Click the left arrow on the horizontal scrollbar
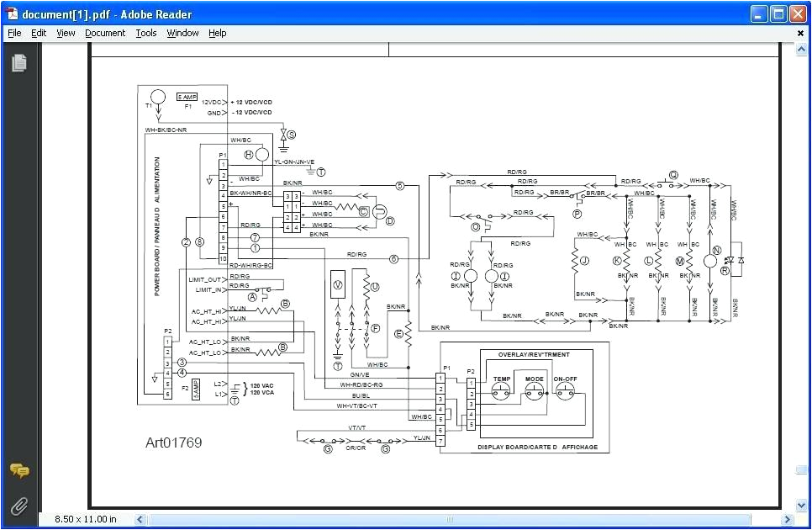Viewport: 812px width, 530px height. click(140, 520)
